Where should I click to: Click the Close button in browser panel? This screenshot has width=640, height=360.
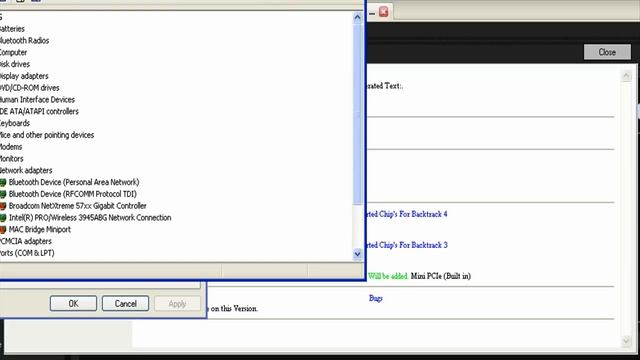(x=607, y=52)
